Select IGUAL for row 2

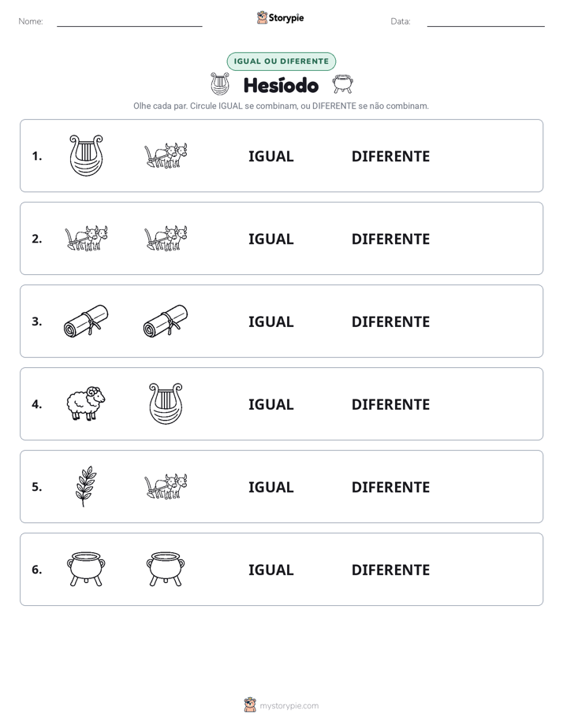pyautogui.click(x=270, y=239)
